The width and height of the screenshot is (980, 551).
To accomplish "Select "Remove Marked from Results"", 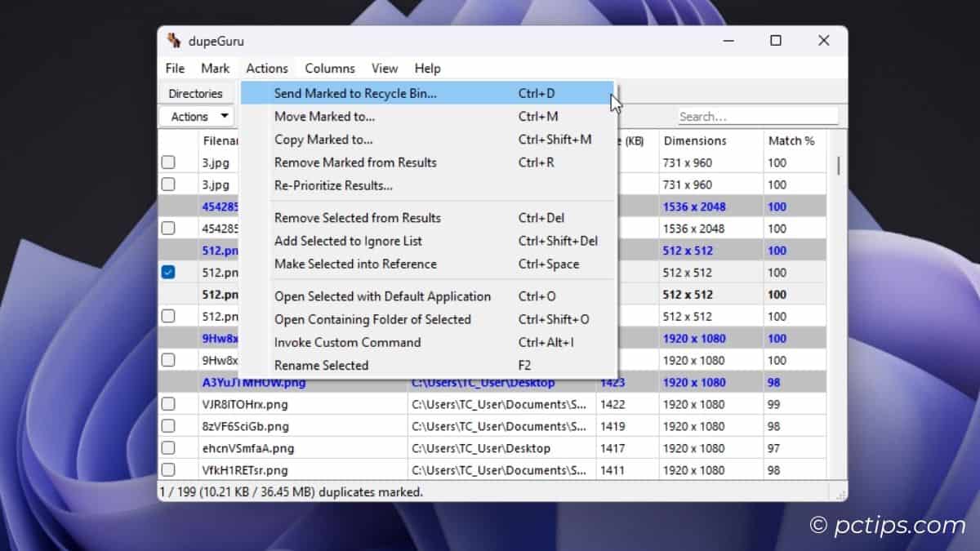I will point(355,162).
